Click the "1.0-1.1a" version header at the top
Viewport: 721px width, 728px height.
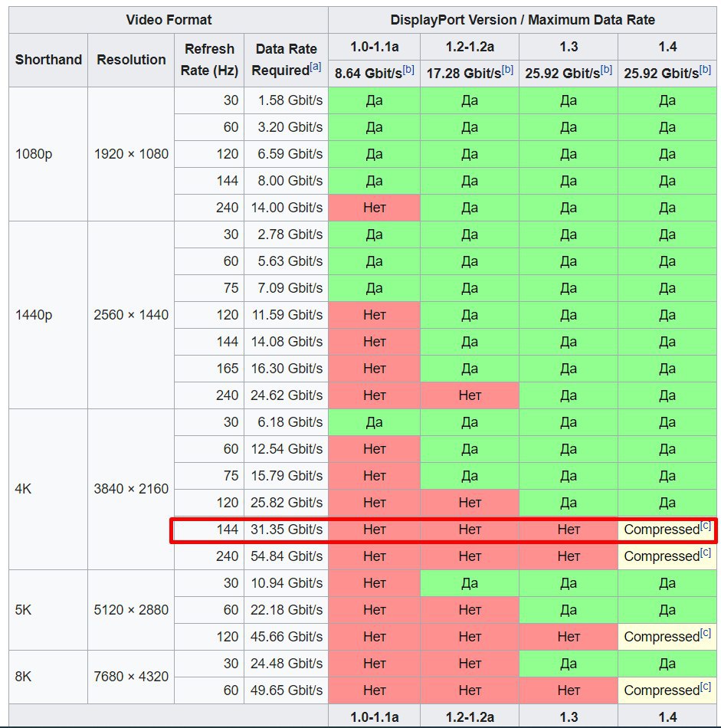[x=374, y=47]
